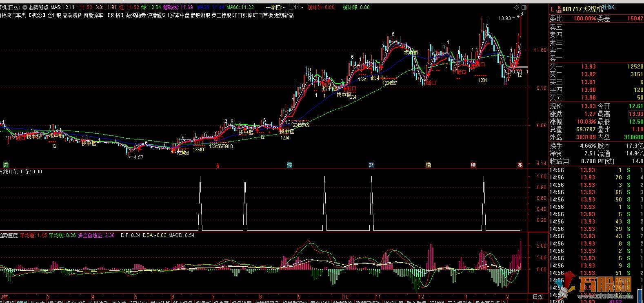Open the 高端装备 concept tag
This screenshot has width=644, height=303.
pos(73,15)
